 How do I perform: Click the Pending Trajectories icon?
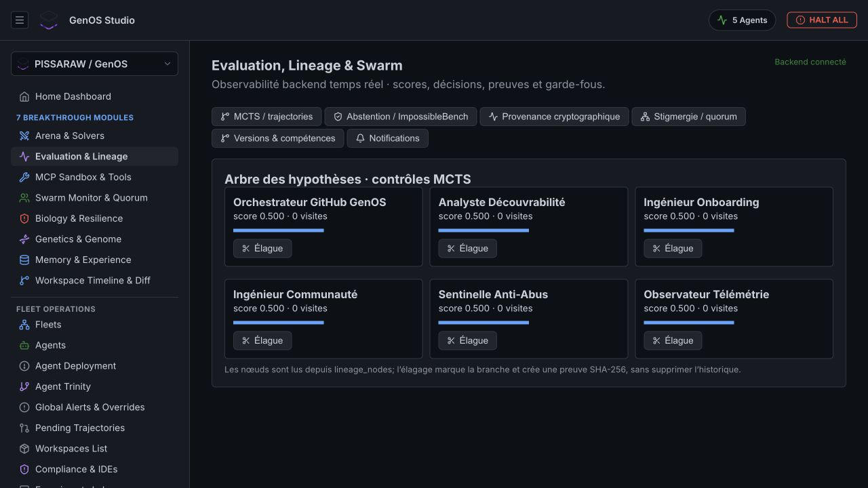(x=24, y=428)
